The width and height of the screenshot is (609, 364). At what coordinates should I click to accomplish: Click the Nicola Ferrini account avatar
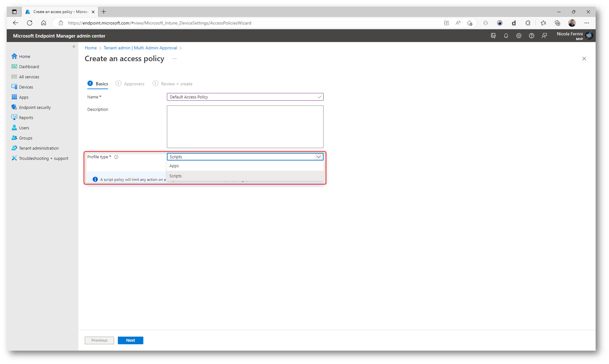coord(589,36)
